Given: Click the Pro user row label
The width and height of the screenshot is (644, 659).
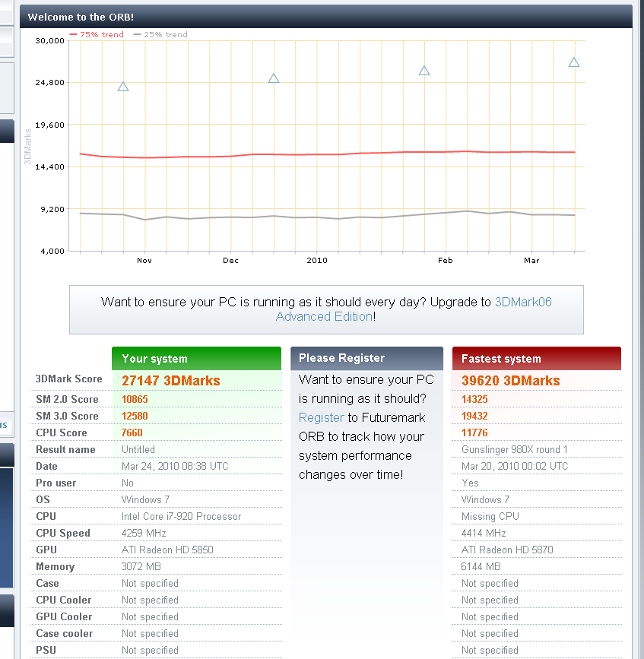Looking at the screenshot, I should click(56, 483).
